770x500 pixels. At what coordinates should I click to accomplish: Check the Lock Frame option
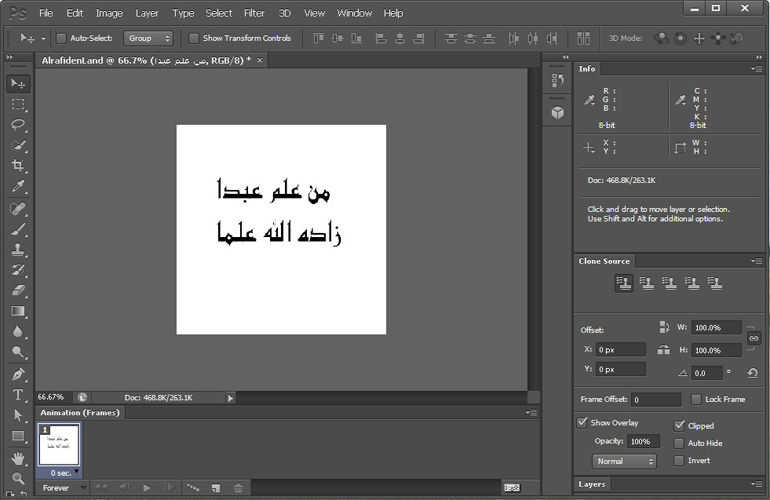[696, 399]
